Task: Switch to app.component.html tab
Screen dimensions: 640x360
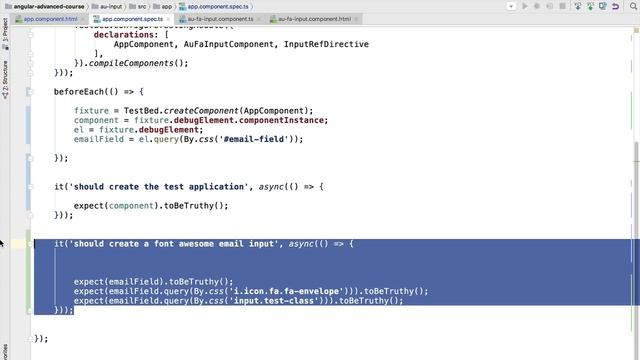Action: pos(50,19)
